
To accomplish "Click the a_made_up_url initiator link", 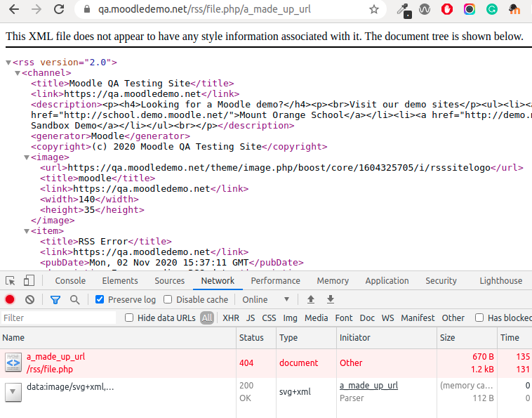I will click(x=368, y=386).
